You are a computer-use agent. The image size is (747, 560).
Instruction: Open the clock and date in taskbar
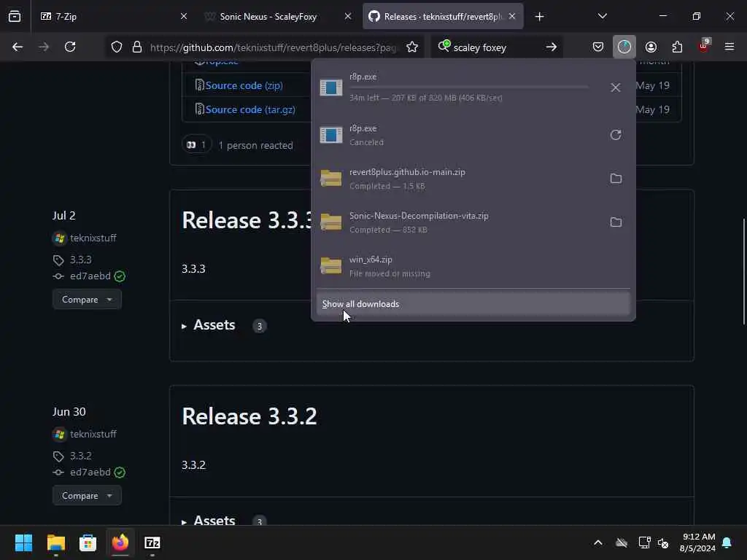697,542
